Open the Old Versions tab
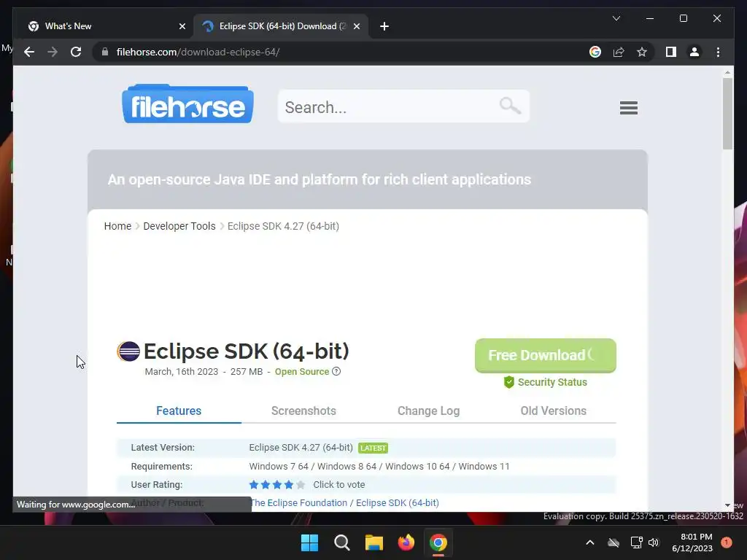Viewport: 747px width, 560px height. coord(553,411)
